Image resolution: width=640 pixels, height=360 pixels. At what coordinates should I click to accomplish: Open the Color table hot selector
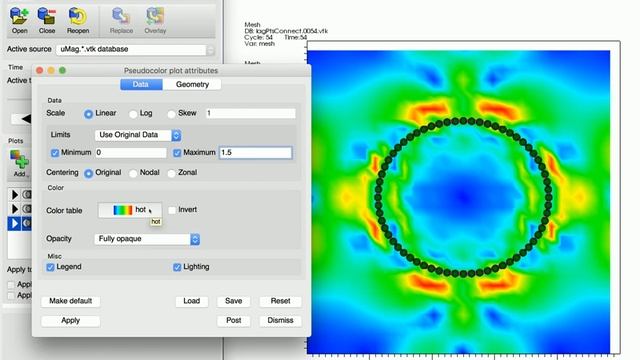click(x=130, y=210)
